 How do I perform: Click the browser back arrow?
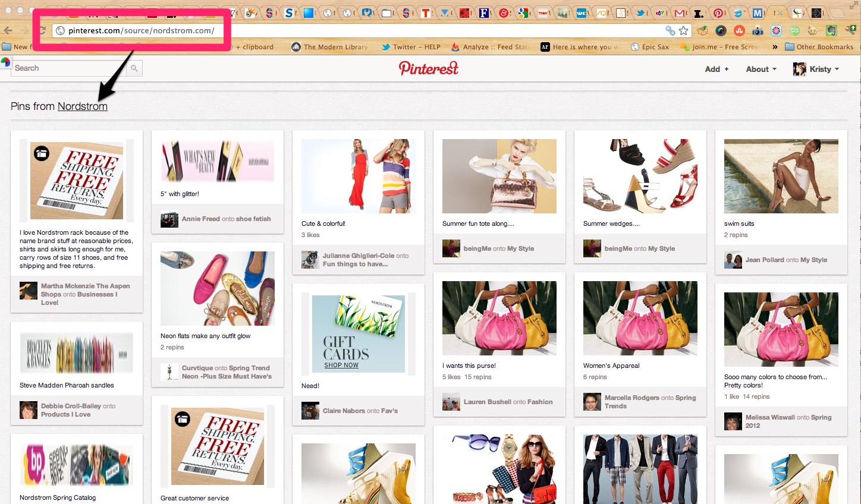pos(8,30)
